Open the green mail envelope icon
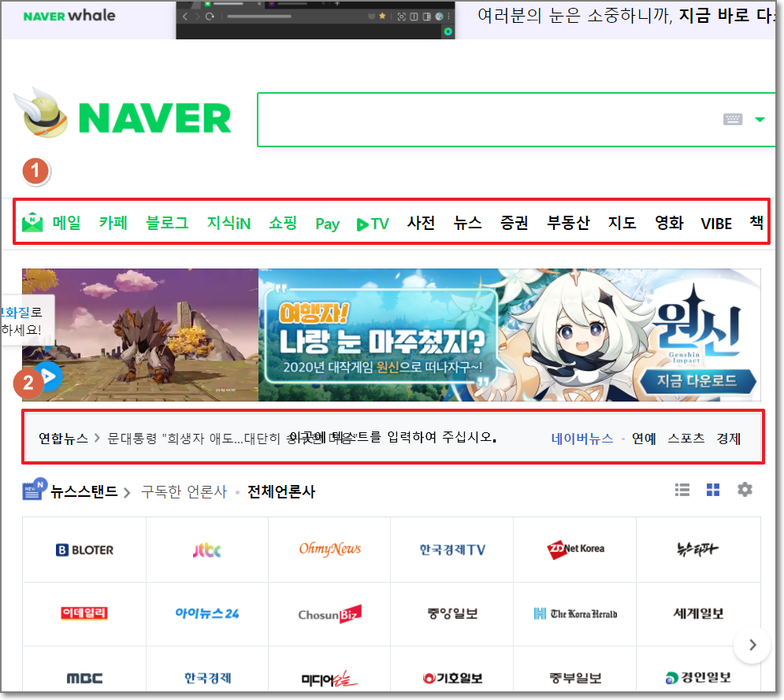Image resolution: width=784 pixels, height=700 pixels. click(x=32, y=222)
